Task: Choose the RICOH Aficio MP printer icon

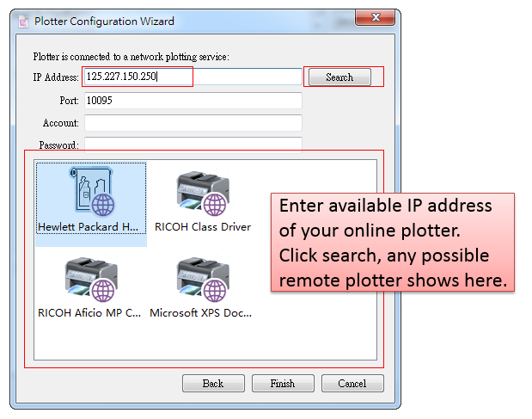Action: (x=91, y=279)
